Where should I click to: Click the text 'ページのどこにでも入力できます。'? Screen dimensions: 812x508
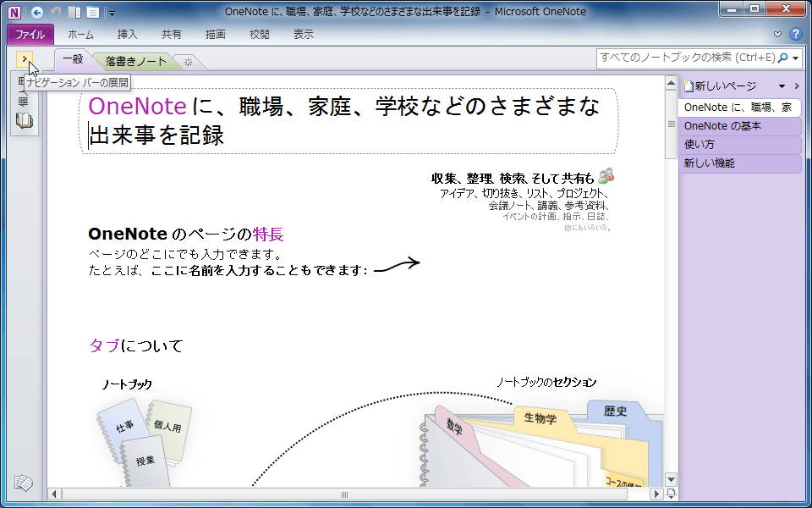[185, 255]
